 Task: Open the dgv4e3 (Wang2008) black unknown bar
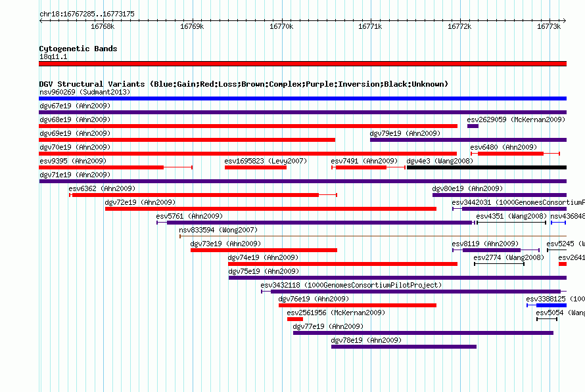pos(486,167)
